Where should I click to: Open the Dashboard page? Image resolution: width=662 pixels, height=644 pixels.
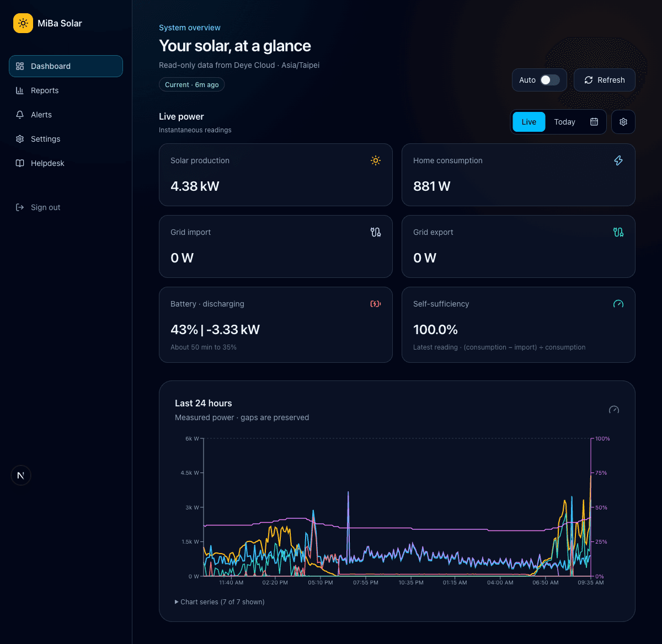pos(66,66)
